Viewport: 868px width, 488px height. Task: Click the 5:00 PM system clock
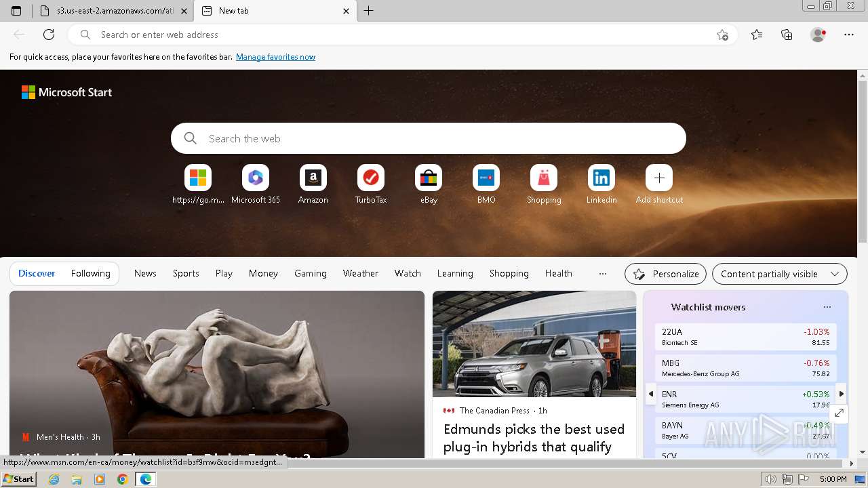click(x=833, y=479)
